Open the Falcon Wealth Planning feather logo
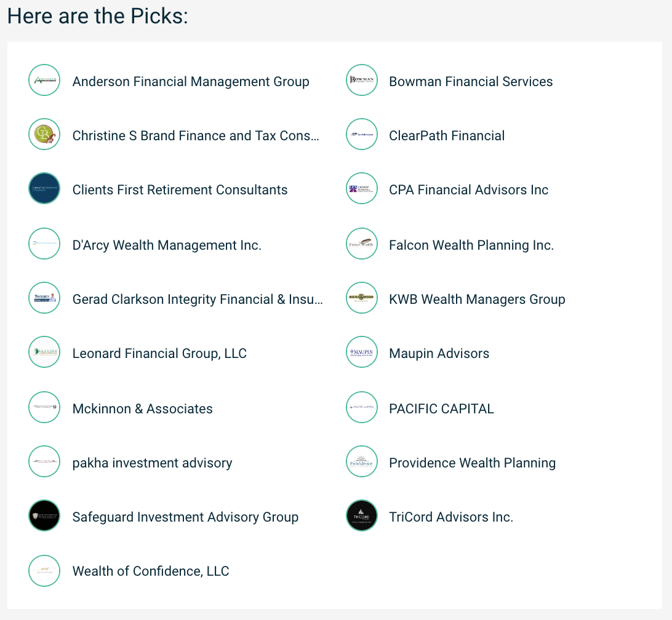 point(362,244)
